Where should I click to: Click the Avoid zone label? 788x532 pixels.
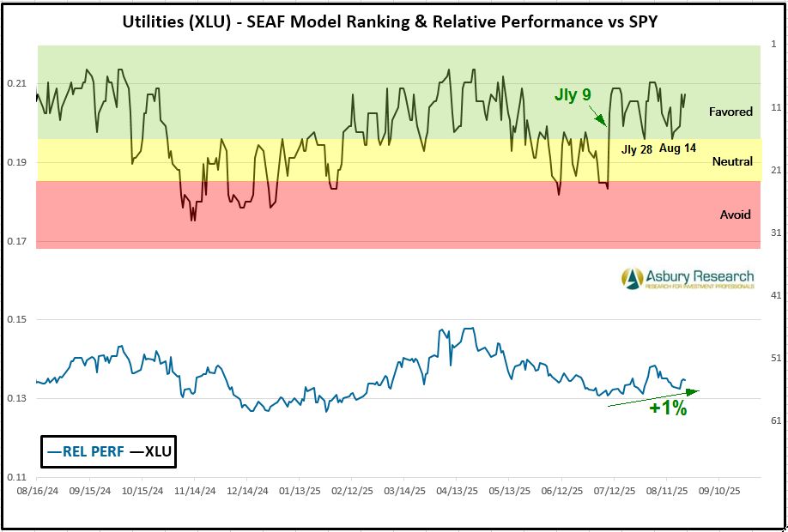[x=735, y=215]
